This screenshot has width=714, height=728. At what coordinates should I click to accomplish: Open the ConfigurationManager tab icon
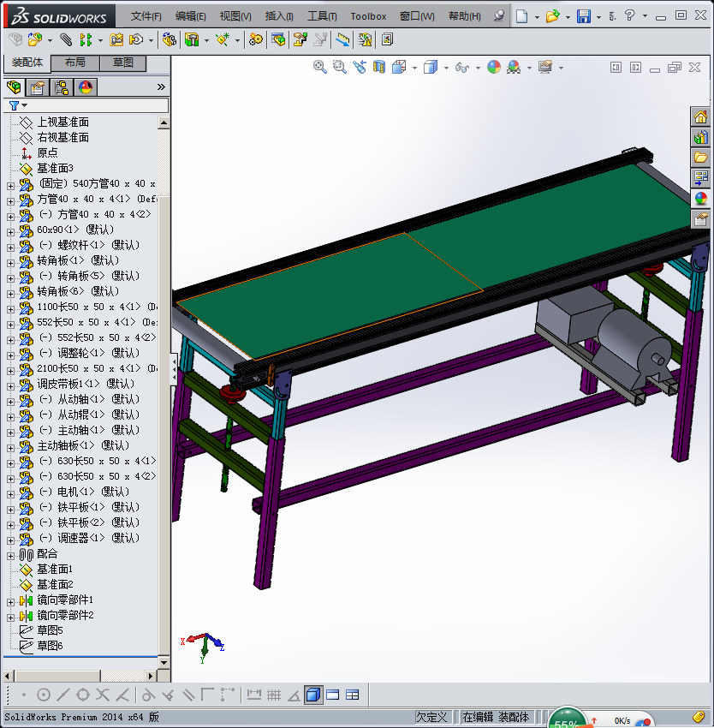point(62,87)
